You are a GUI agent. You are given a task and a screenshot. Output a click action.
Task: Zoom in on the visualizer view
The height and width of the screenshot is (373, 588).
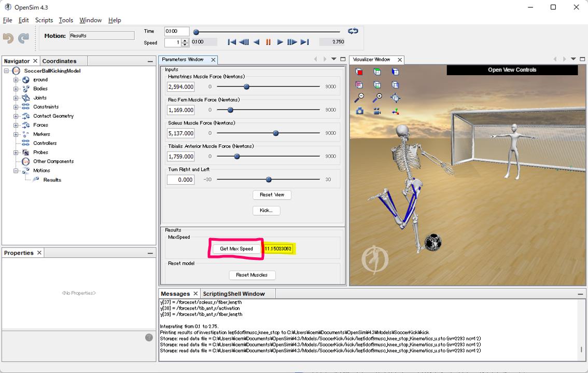coord(377,98)
